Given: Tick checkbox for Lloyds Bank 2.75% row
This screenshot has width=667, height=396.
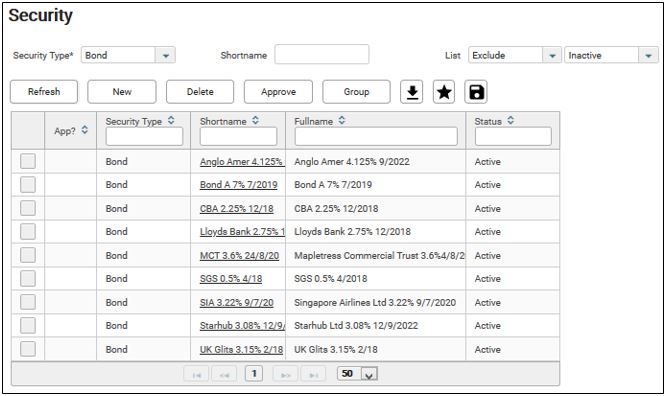Looking at the screenshot, I should [28, 232].
